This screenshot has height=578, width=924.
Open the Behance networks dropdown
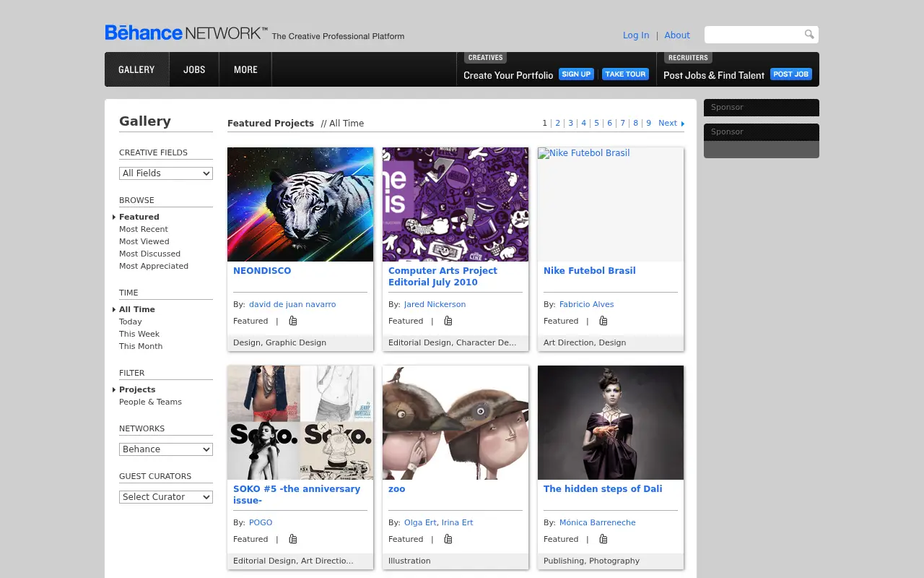(166, 449)
